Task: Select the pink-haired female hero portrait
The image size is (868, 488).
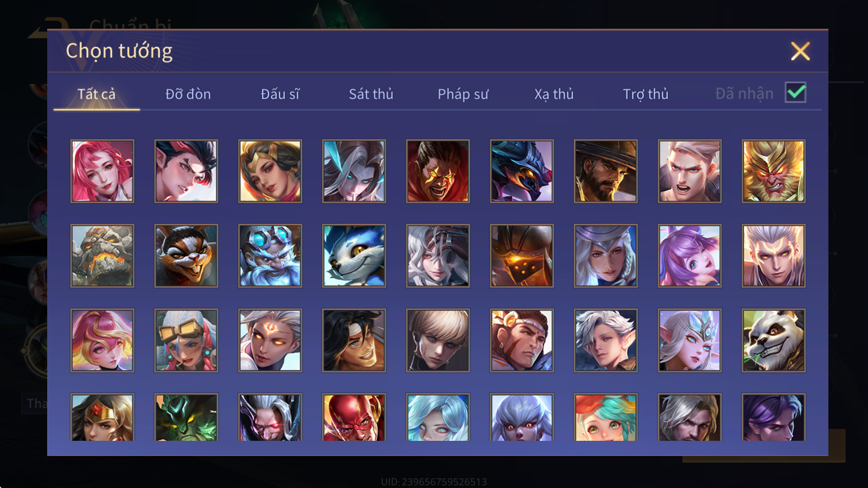Action: (102, 171)
